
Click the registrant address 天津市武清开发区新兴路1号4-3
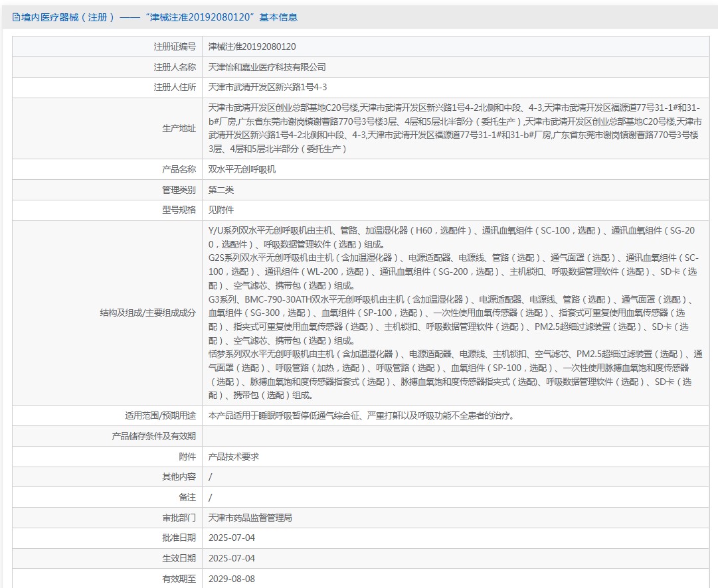pos(268,88)
